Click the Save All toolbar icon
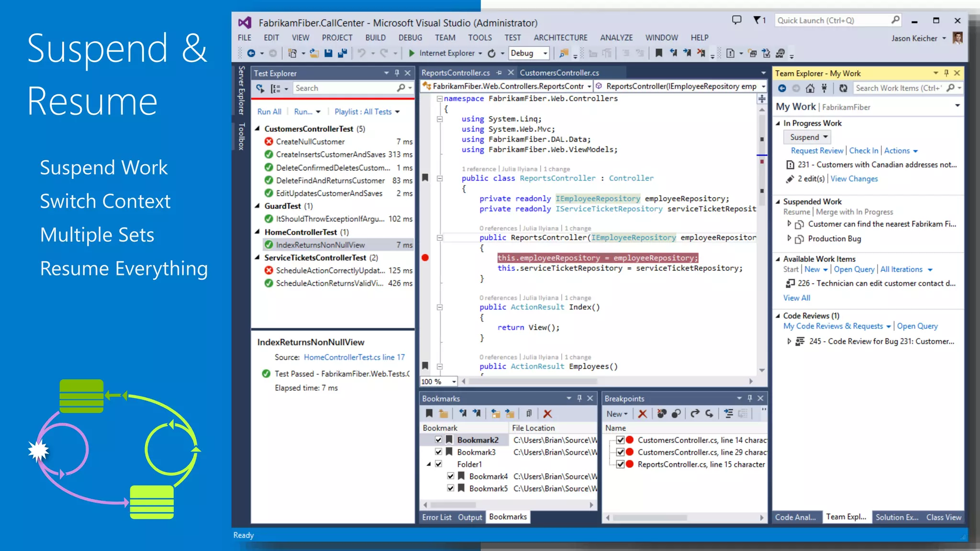This screenshot has height=551, width=980. point(342,53)
